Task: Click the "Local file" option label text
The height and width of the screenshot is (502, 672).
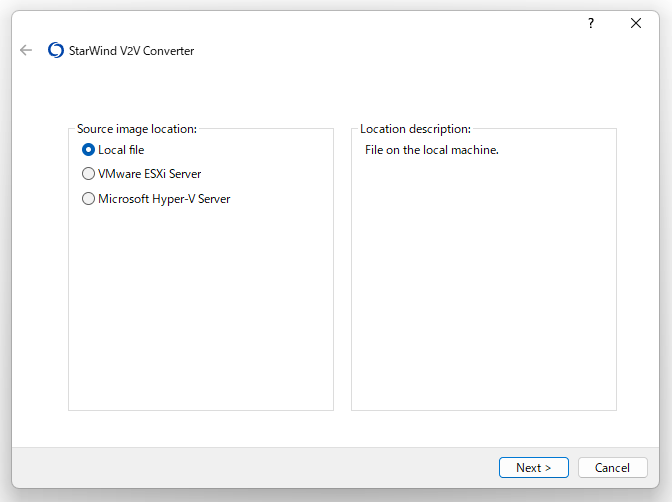Action: click(121, 150)
